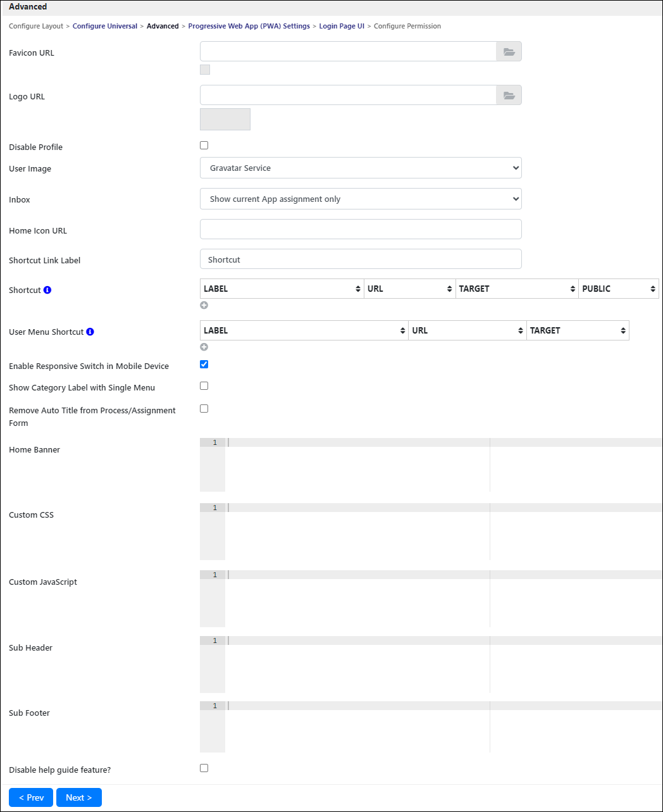Uncheck Enable Responsive Switch in Mobile Device

204,365
